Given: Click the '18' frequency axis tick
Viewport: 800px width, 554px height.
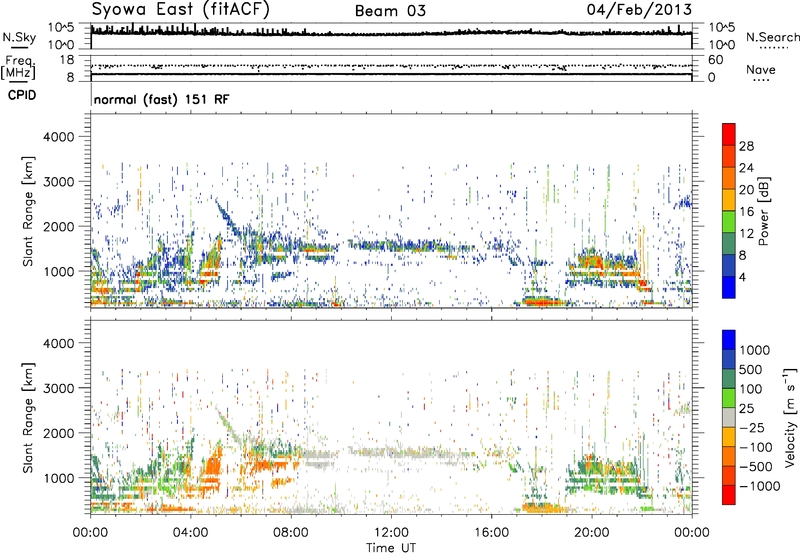Looking at the screenshot, I should [x=67, y=60].
